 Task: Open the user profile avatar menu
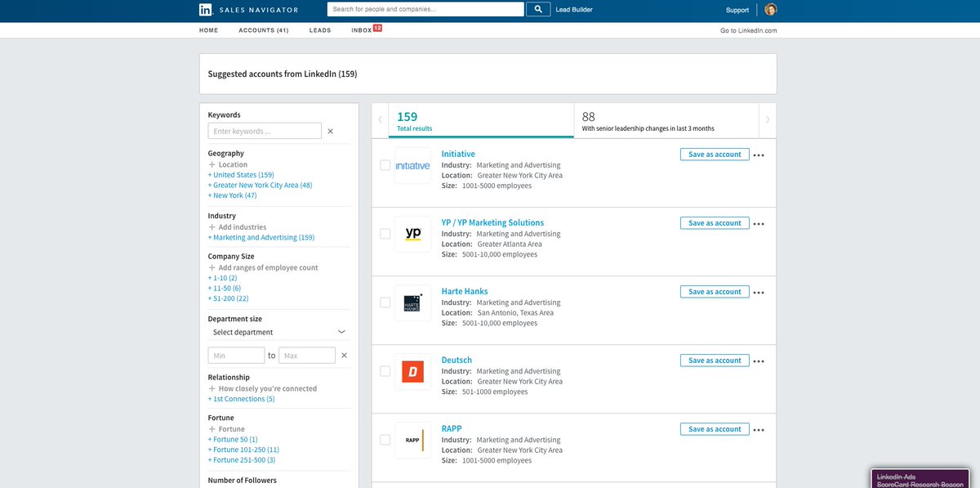[771, 10]
